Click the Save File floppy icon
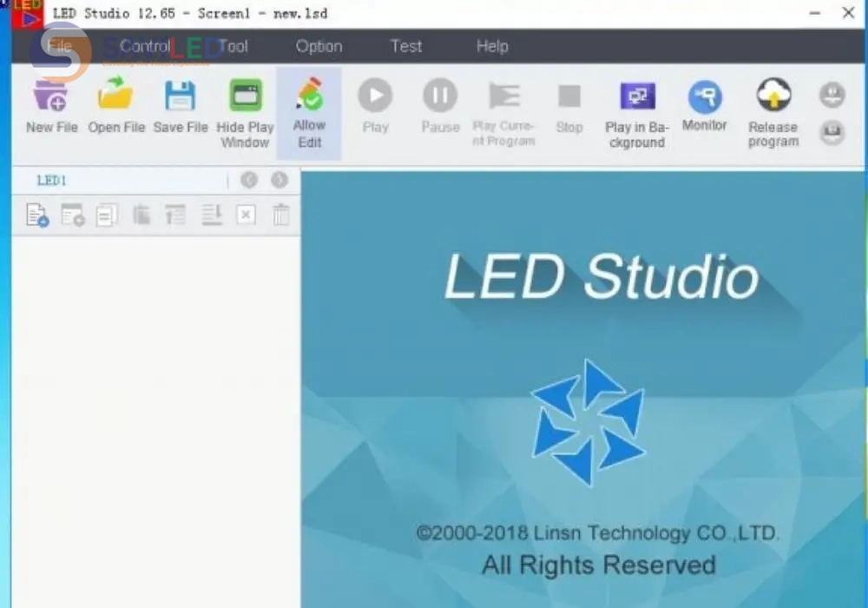The width and height of the screenshot is (868, 608). point(181,96)
